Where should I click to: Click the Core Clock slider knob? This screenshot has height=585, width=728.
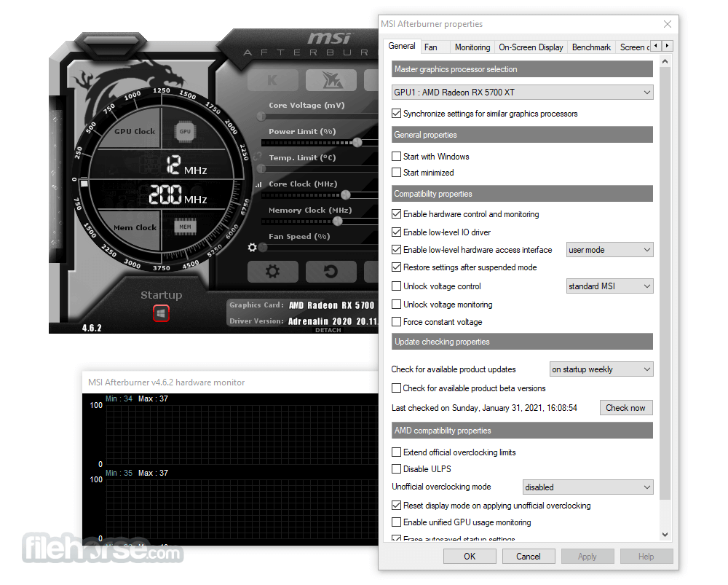pyautogui.click(x=346, y=195)
